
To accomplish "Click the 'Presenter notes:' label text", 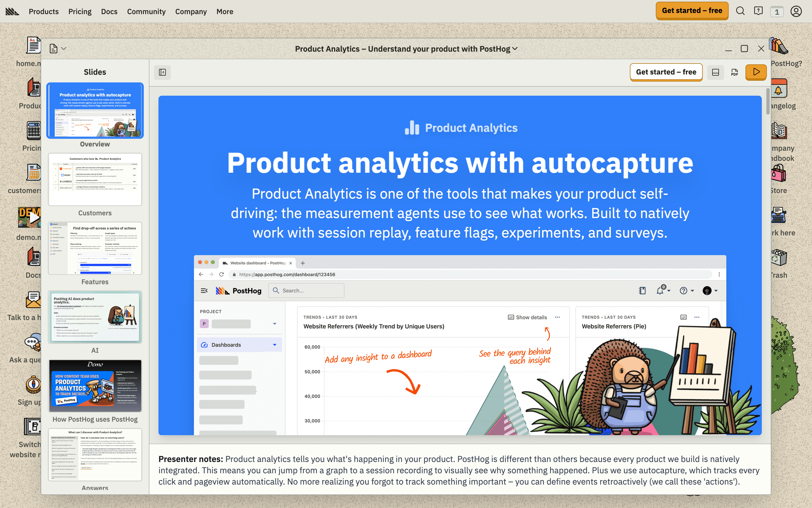I will [191, 459].
